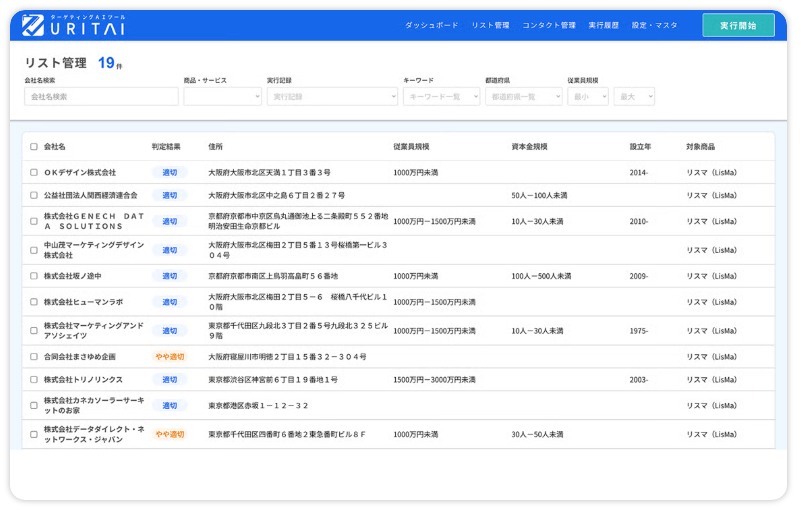Open the 最小 employee size dropdown
Viewport: 801px width, 510px height.
pyautogui.click(x=588, y=97)
